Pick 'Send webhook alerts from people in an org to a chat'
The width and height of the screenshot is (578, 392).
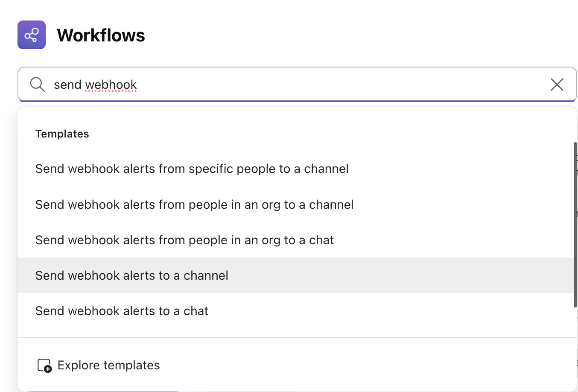click(x=184, y=240)
